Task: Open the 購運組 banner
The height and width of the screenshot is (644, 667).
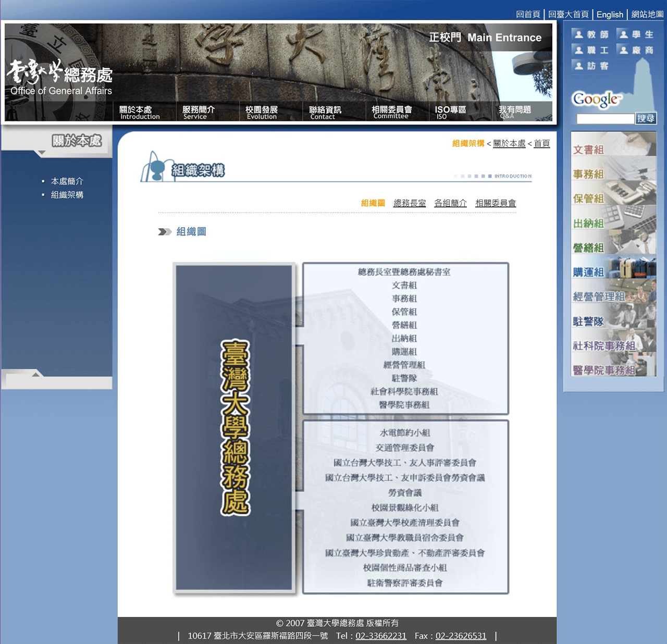Action: 613,267
